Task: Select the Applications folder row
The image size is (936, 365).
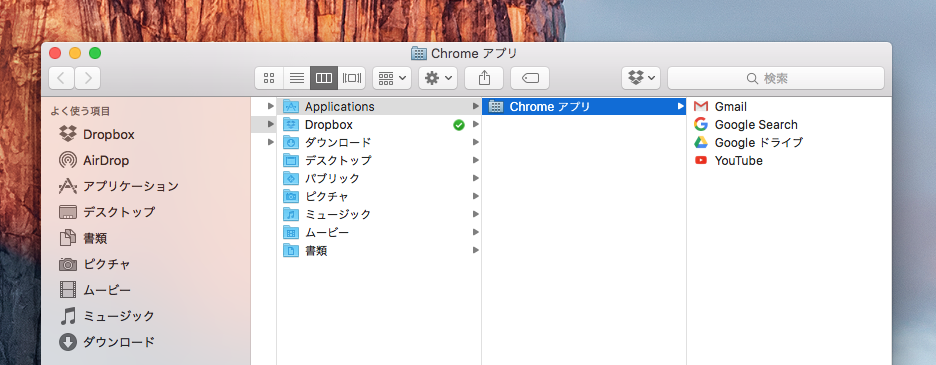Action: [x=379, y=106]
